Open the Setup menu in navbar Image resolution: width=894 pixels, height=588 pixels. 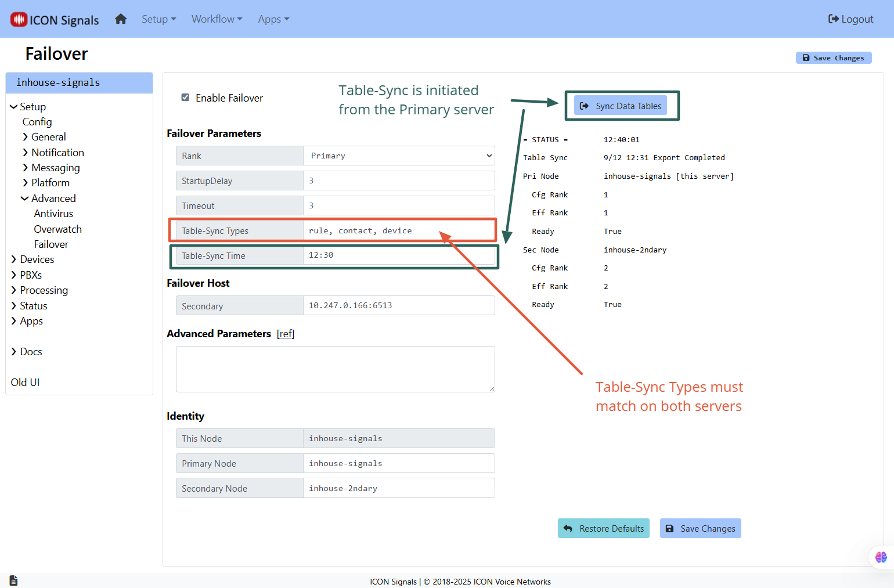click(158, 19)
